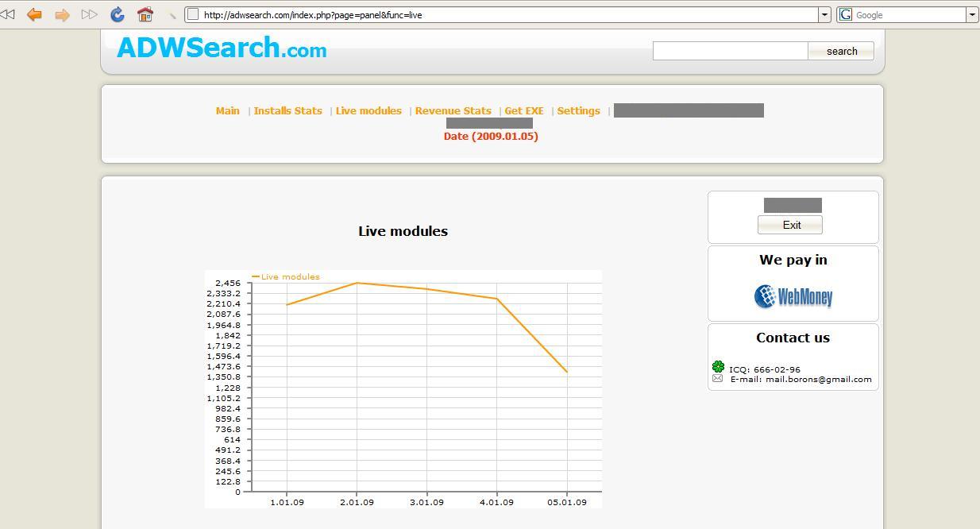Open the address bar URL history dropdown
Viewport: 980px width, 529px height.
pyautogui.click(x=824, y=14)
